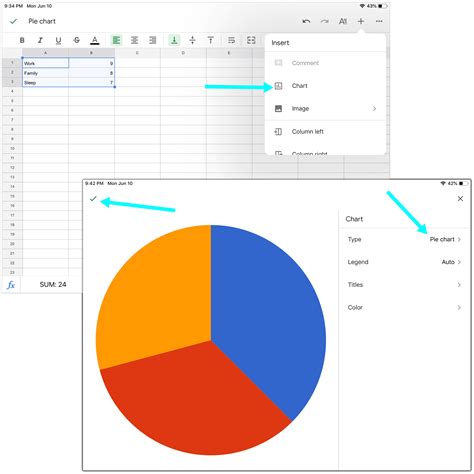Select left horizontal alignment
Screen dimensions: 474x474
116,40
